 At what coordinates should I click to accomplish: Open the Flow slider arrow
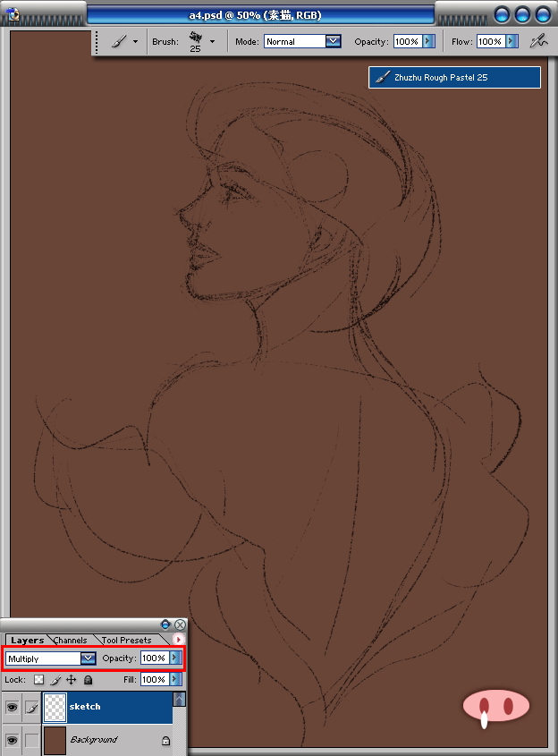point(512,41)
